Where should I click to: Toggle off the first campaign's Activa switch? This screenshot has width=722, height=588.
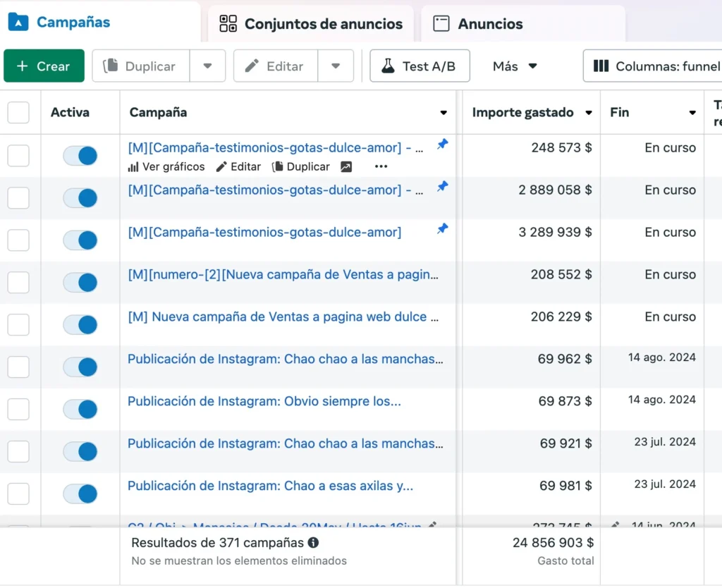[80, 156]
